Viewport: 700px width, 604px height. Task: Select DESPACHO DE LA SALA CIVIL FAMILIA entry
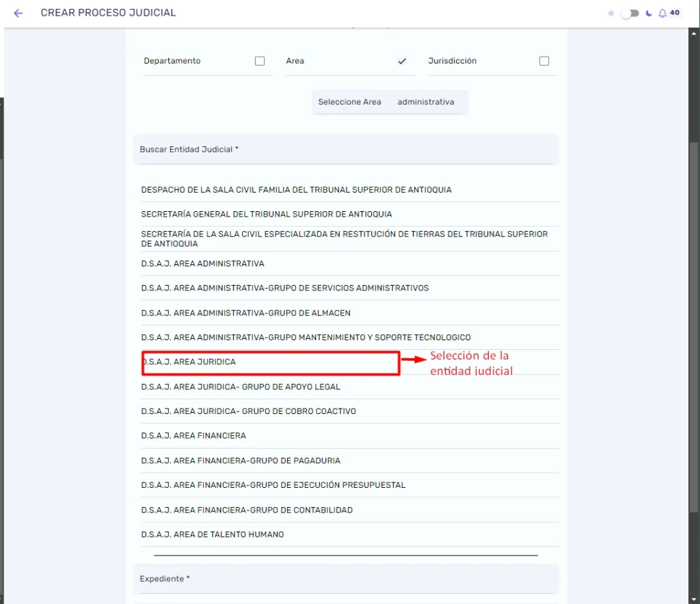pos(350,190)
